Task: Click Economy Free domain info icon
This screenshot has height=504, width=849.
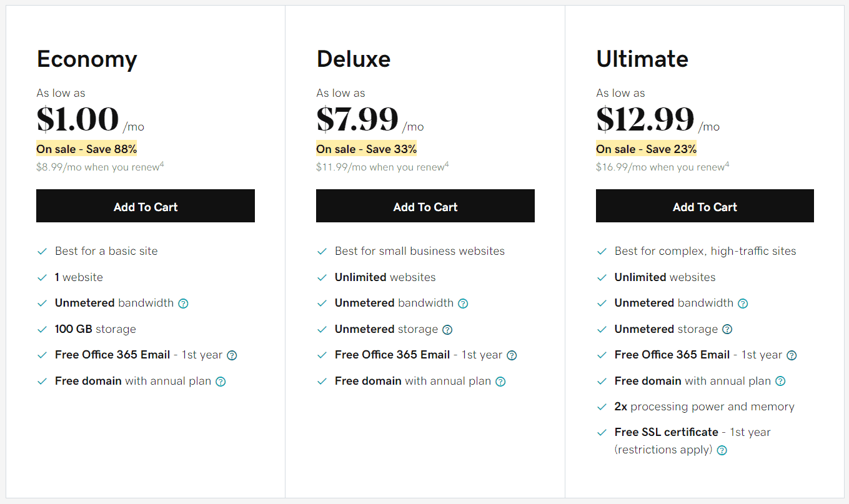Action: pos(221,382)
